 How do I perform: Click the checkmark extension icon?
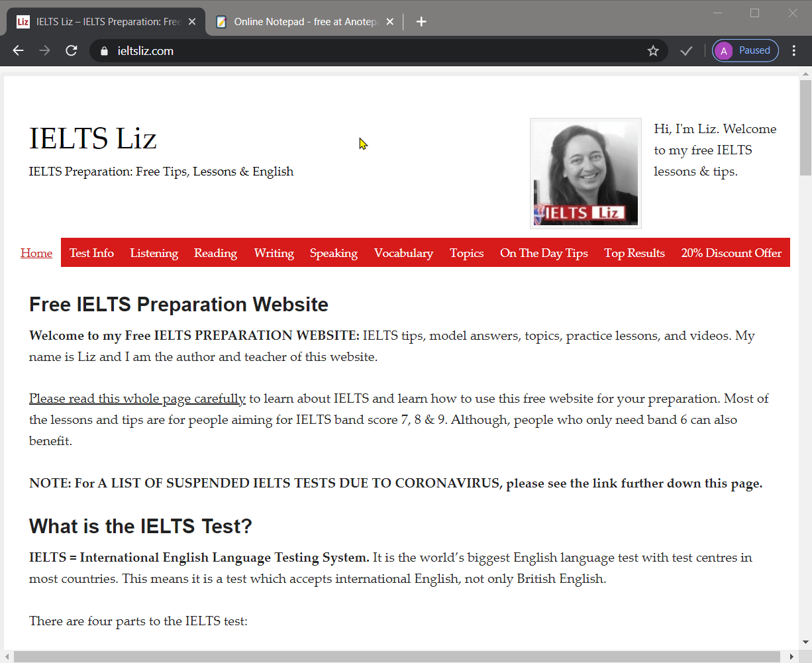[686, 51]
